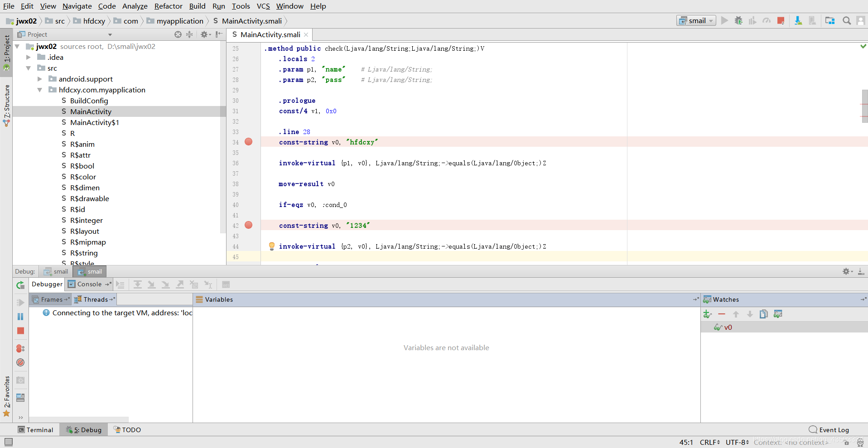The width and height of the screenshot is (868, 448).
Task: Close the MainActivity.smali editor tab
Action: (x=306, y=35)
